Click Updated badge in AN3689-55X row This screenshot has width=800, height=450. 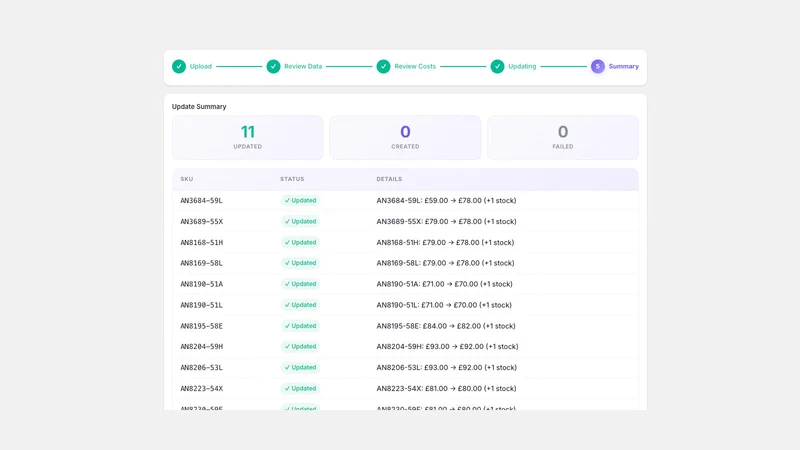coord(300,221)
